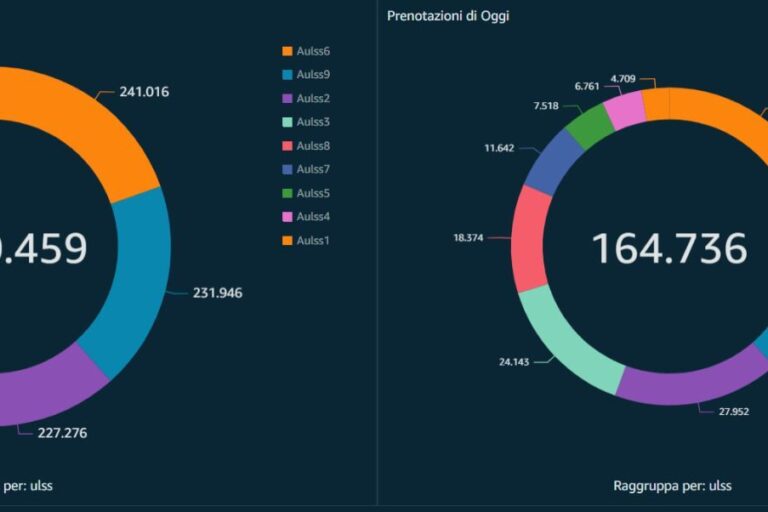Hide the Aulss5 series via the legend

coord(312,193)
